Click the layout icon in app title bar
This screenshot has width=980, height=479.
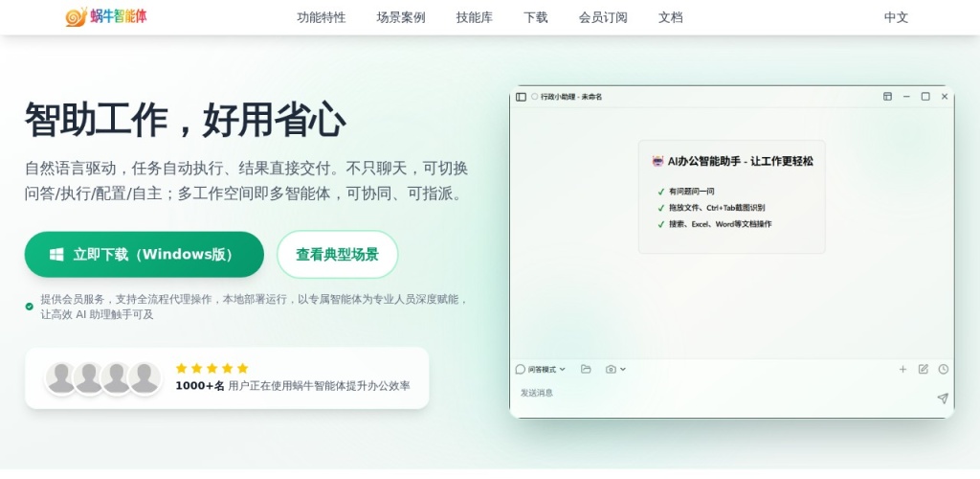[887, 97]
